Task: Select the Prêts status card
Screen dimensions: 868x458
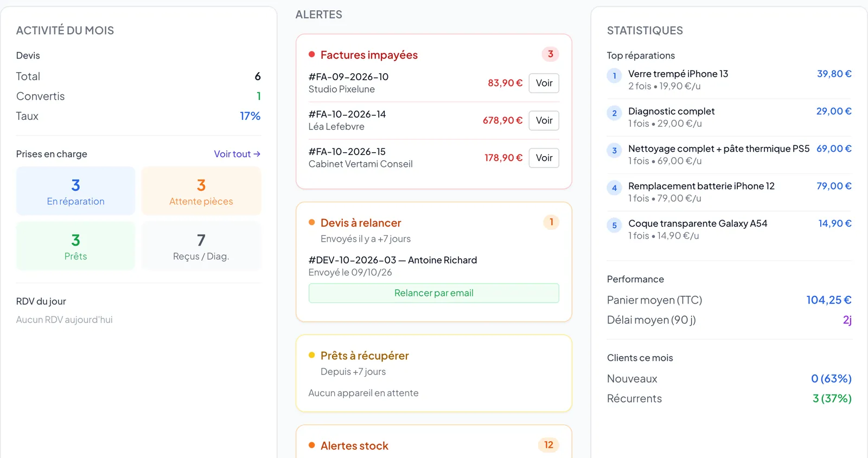Action: 75,246
